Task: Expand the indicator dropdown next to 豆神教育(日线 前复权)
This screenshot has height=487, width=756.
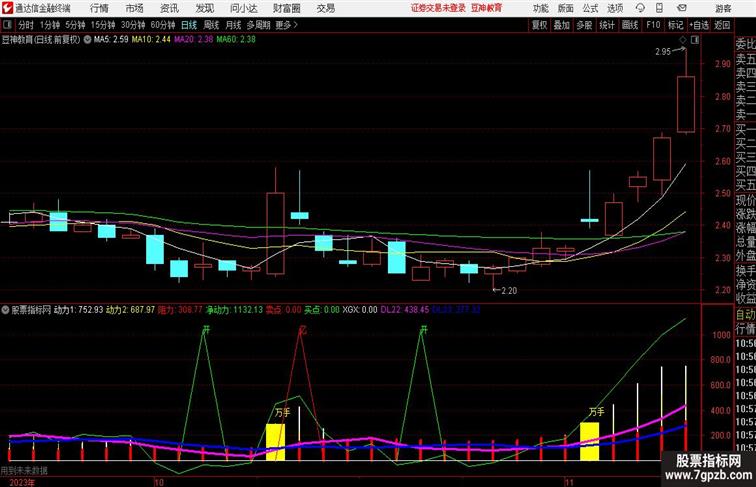Action: pos(87,40)
